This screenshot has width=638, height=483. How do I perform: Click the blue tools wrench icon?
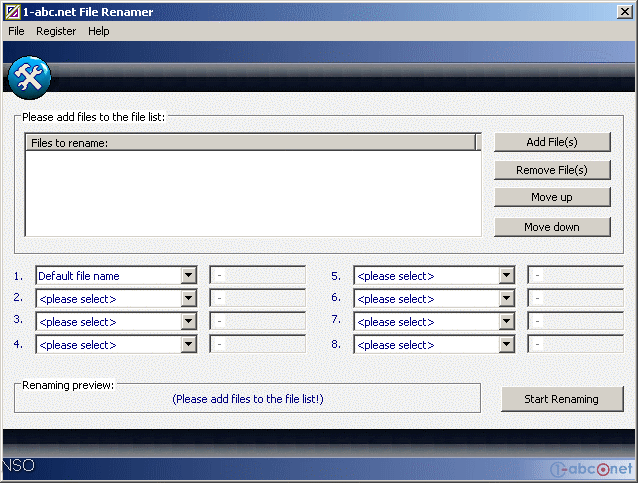coord(29,78)
